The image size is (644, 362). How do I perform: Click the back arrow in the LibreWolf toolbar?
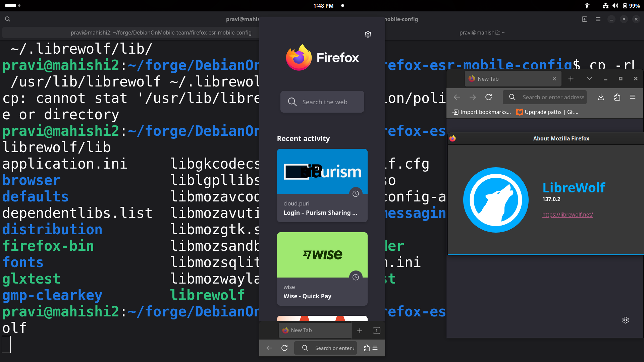457,97
